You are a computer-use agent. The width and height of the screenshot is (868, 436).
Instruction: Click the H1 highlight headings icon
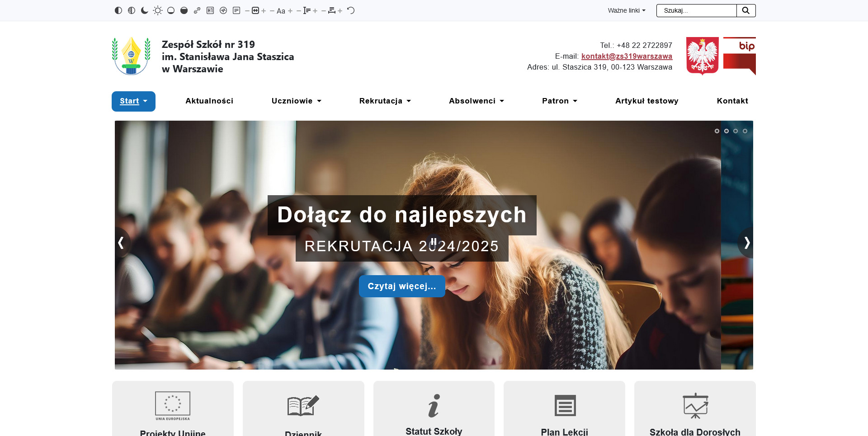click(210, 10)
